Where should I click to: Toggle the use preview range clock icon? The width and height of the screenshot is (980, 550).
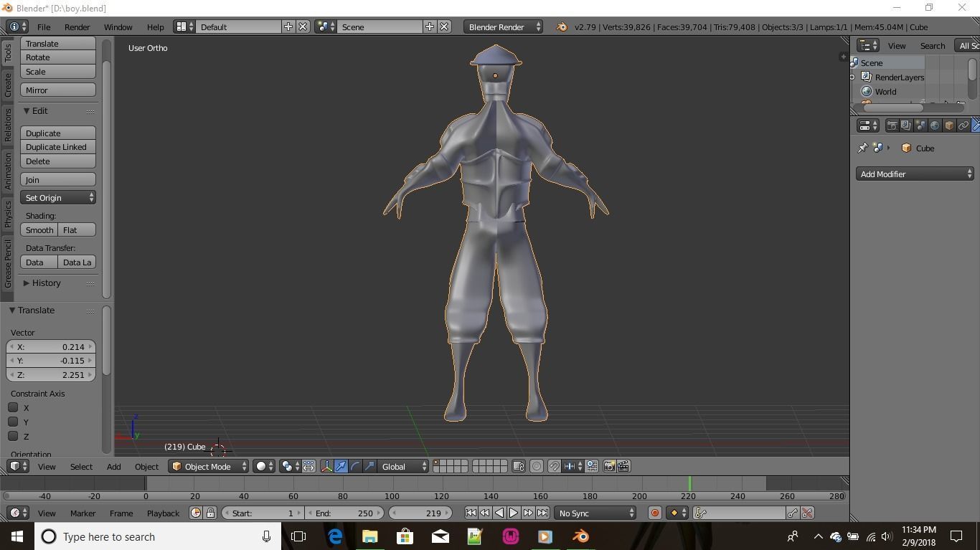tap(196, 513)
